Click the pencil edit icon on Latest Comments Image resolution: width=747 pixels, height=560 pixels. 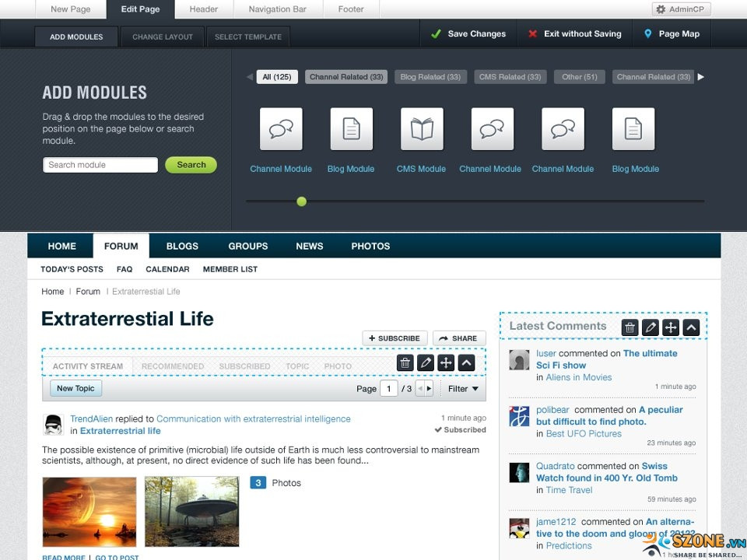tap(651, 327)
